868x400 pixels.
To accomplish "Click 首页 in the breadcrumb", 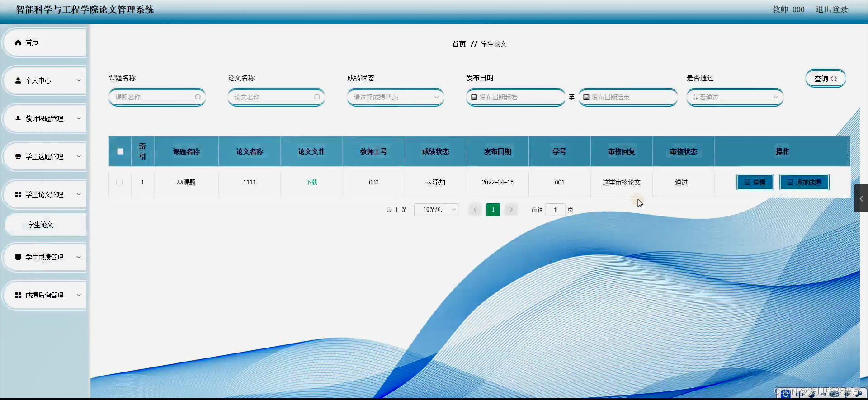I will [x=459, y=44].
